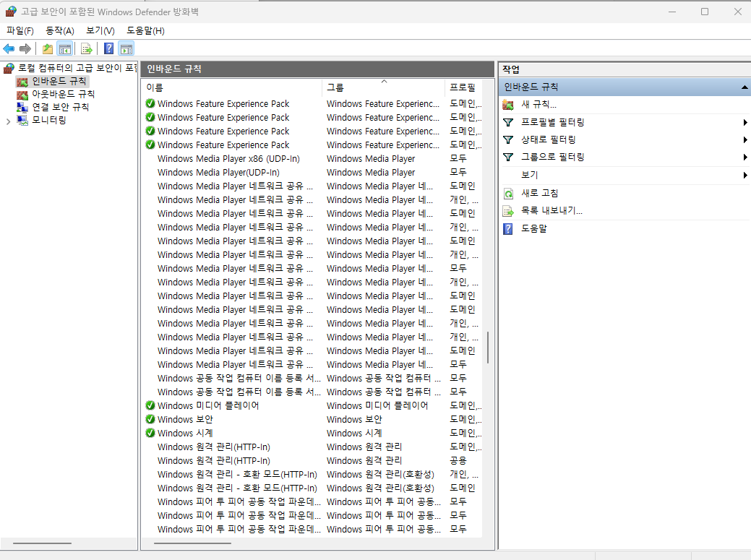This screenshot has width=751, height=560.
Task: Sort by the 그룹 column header
Action: point(384,87)
